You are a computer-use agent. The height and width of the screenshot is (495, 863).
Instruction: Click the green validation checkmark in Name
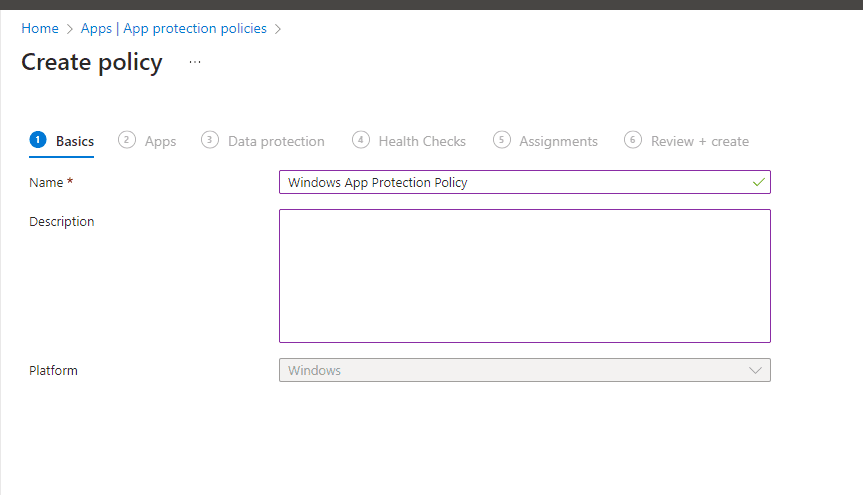(758, 182)
